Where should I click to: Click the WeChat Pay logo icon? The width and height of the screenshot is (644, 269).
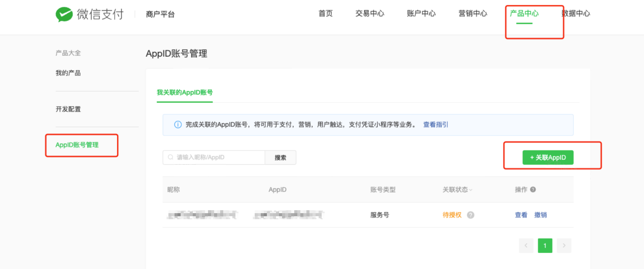pyautogui.click(x=64, y=14)
